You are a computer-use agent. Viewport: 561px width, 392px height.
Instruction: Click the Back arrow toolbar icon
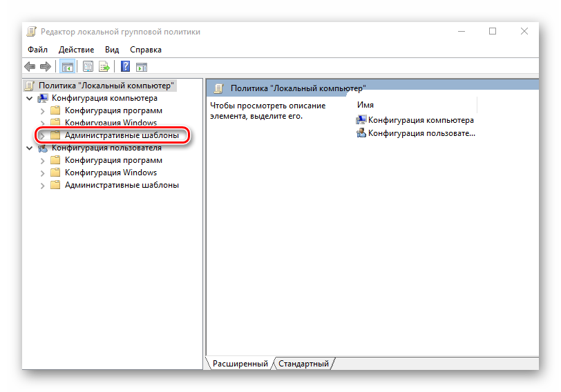(30, 67)
